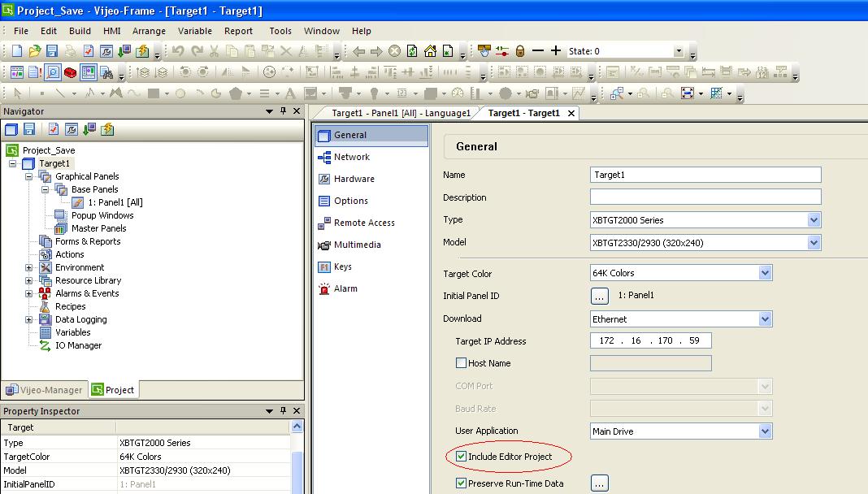Browse Initial Panel ID with ellipsis button

coord(600,296)
